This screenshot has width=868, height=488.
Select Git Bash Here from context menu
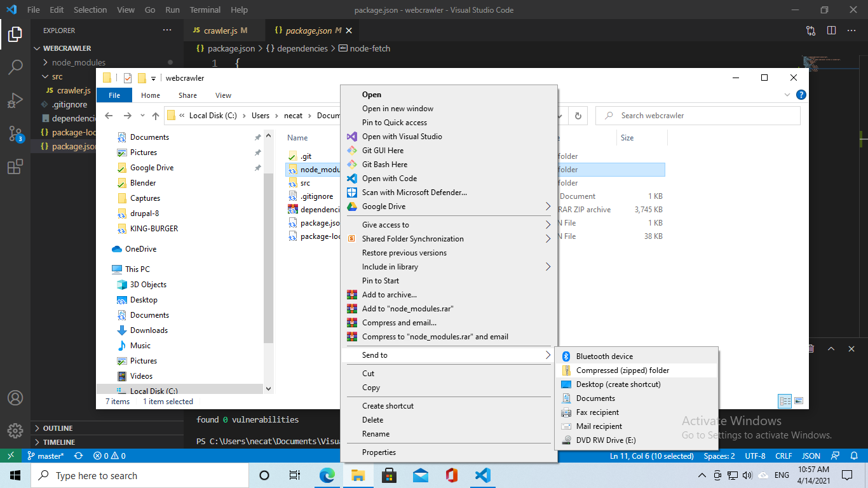[x=384, y=165]
